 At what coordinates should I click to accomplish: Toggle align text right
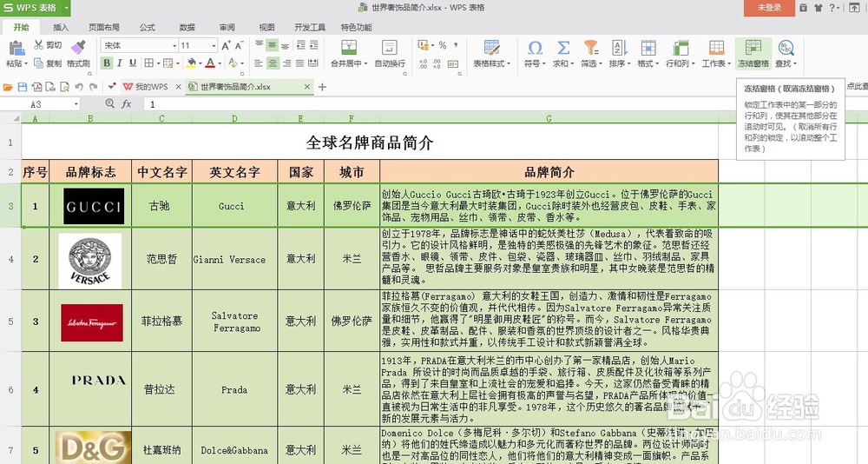coord(286,63)
